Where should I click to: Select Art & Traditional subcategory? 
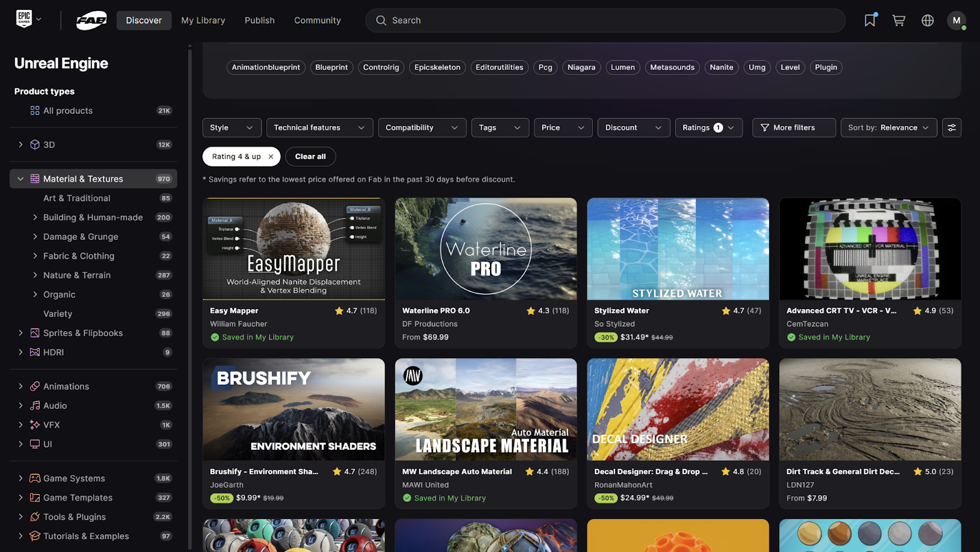click(x=77, y=198)
